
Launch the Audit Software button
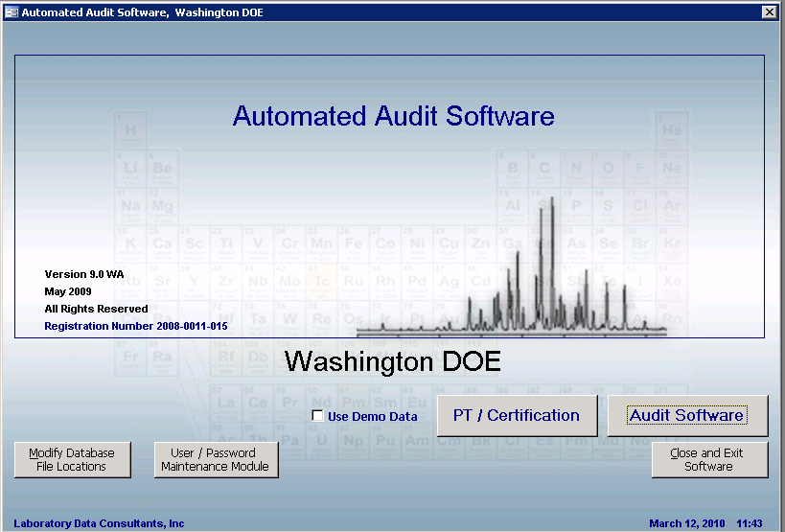pyautogui.click(x=687, y=415)
